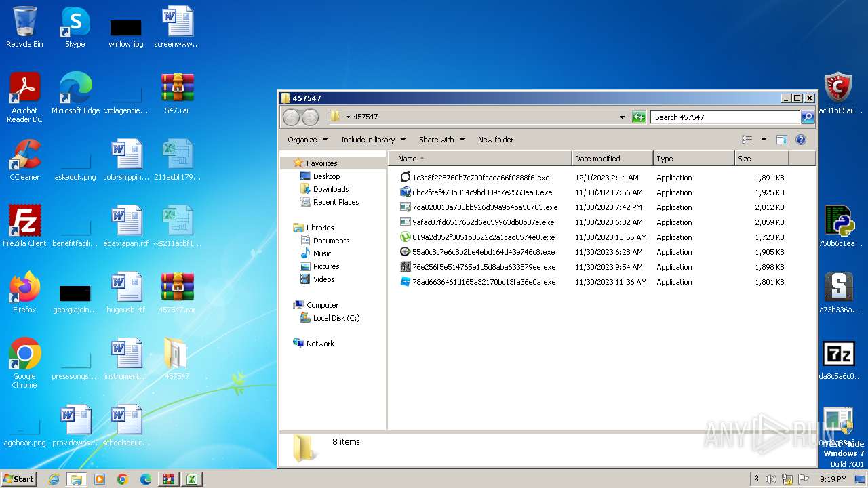Change your view icon button

(747, 140)
